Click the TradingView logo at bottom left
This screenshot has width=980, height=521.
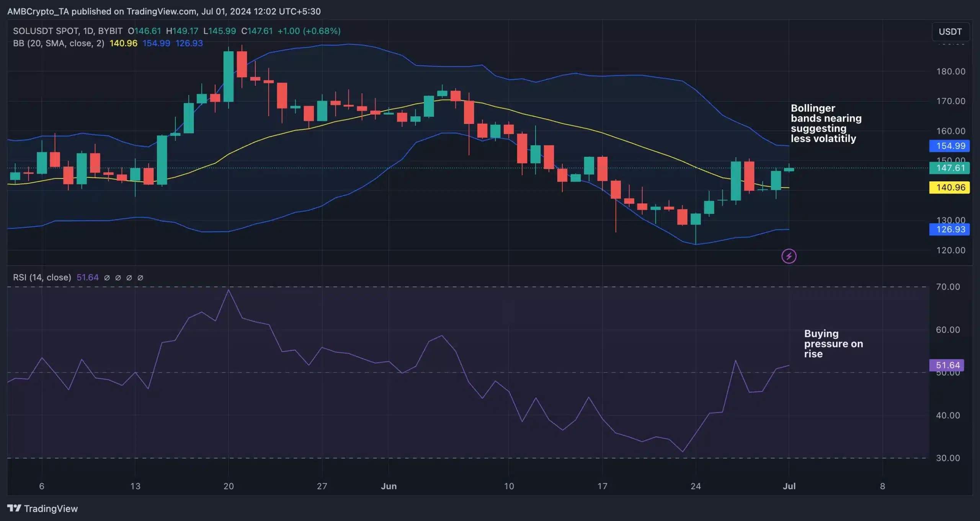[x=42, y=508]
